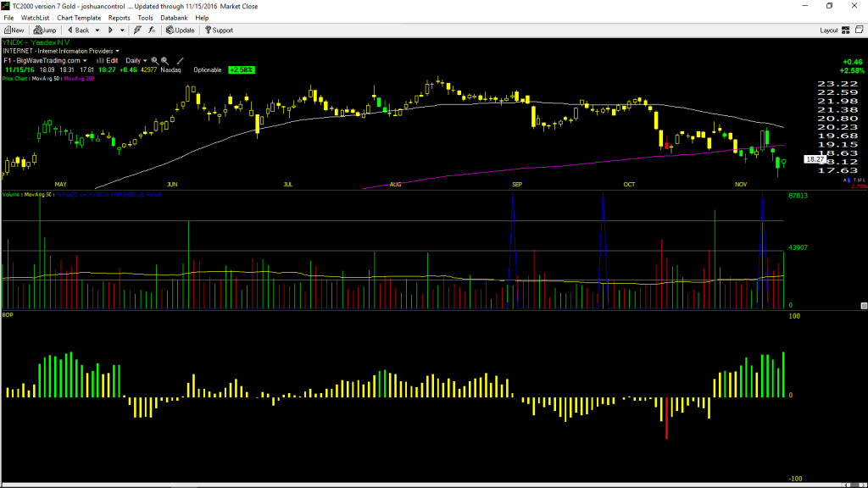The height and width of the screenshot is (488, 868).
Task: Click the Nasdaq exchange label
Action: [x=170, y=70]
